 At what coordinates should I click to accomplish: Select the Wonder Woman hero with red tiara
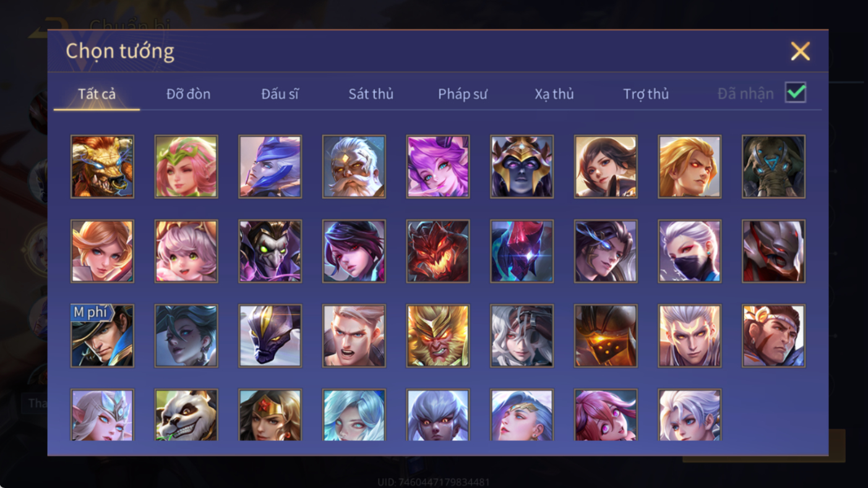point(270,415)
